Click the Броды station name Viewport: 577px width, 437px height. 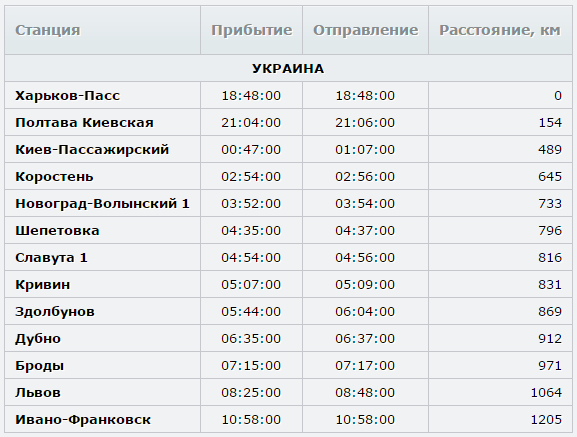39,366
